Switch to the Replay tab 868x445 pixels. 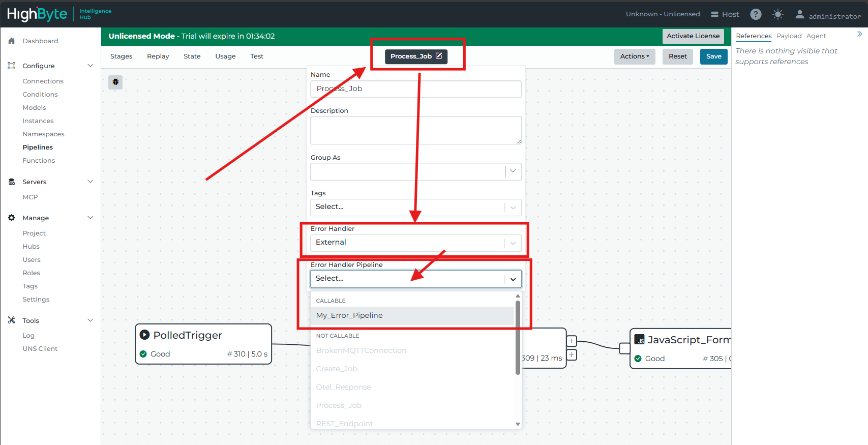tap(158, 56)
